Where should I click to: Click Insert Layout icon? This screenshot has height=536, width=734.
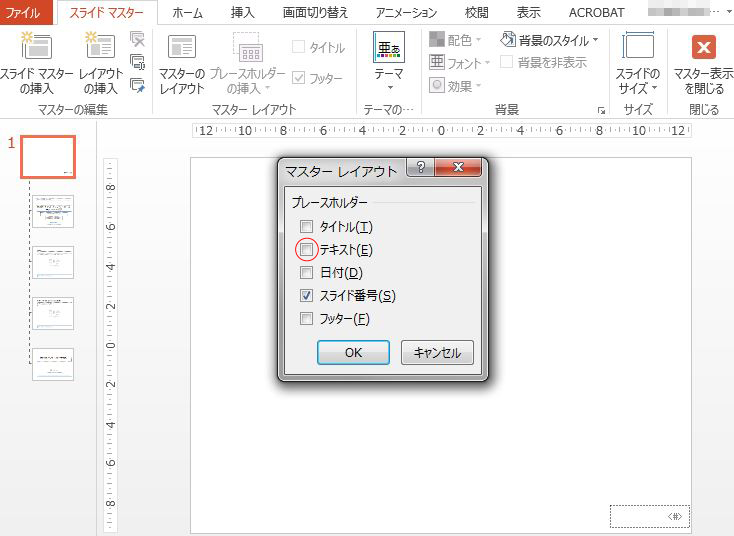point(100,46)
